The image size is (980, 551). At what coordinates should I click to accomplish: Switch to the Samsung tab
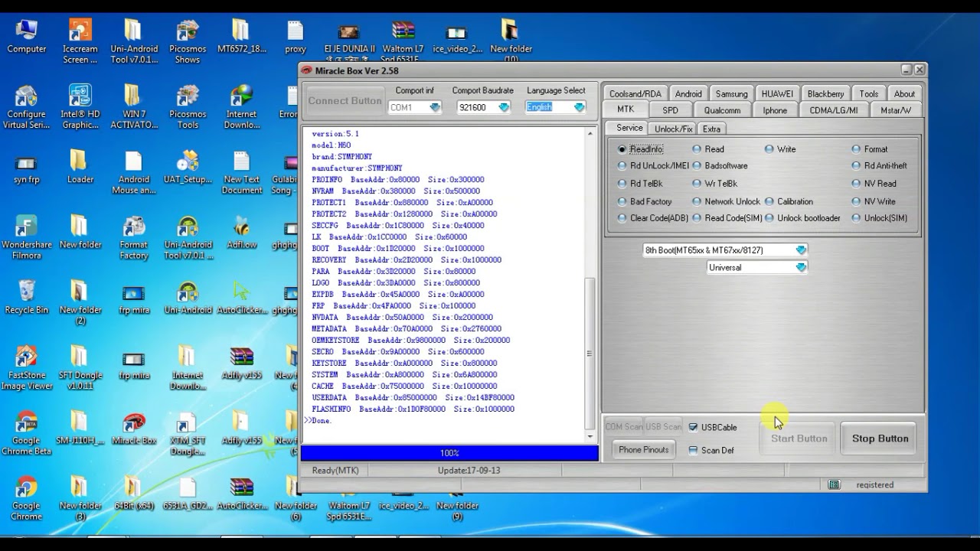tap(731, 94)
